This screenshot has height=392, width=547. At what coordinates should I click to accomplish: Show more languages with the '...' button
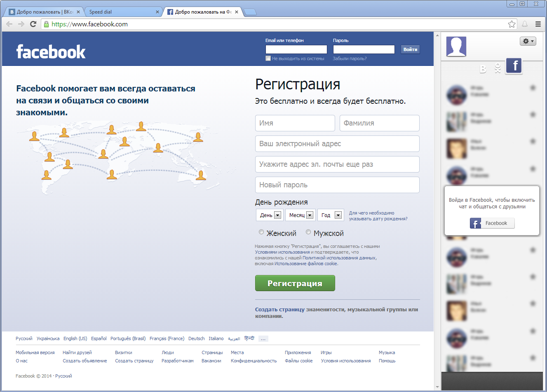click(263, 339)
